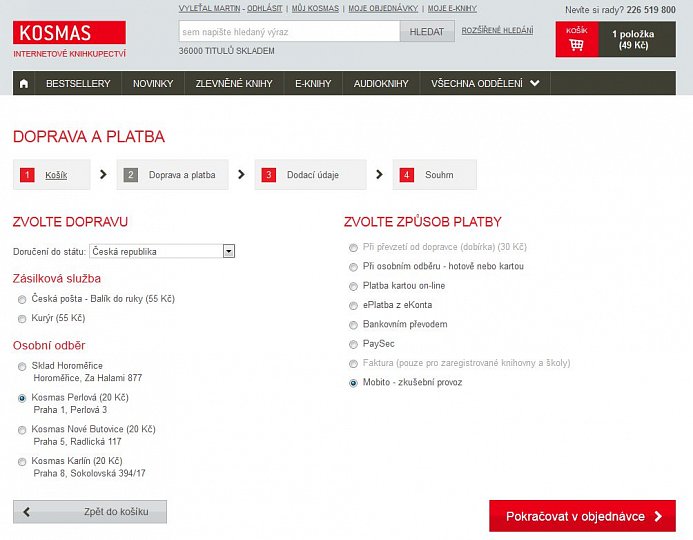Continue with Pokračovat v objednávce
The width and height of the screenshot is (693, 540).
[583, 516]
